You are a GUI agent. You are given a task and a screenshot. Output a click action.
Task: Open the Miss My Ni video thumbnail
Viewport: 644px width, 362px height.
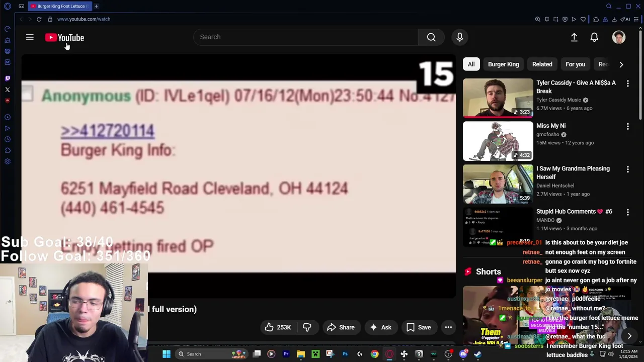tap(498, 141)
